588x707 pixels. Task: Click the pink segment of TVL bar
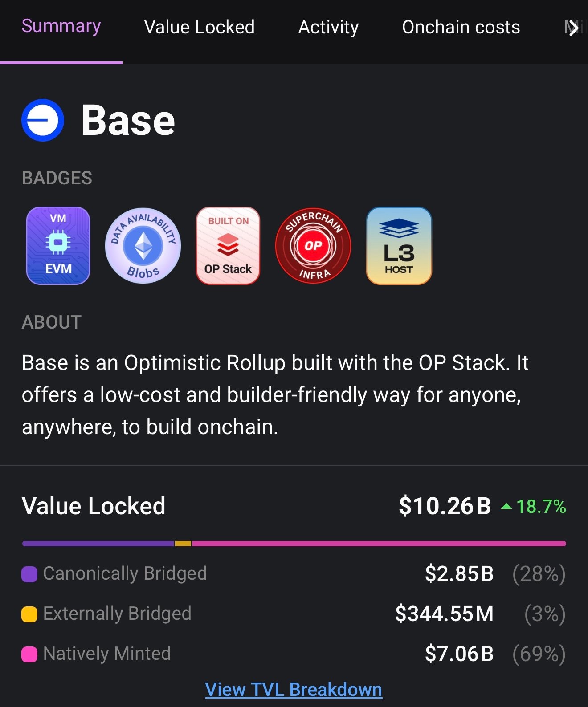[x=379, y=544]
